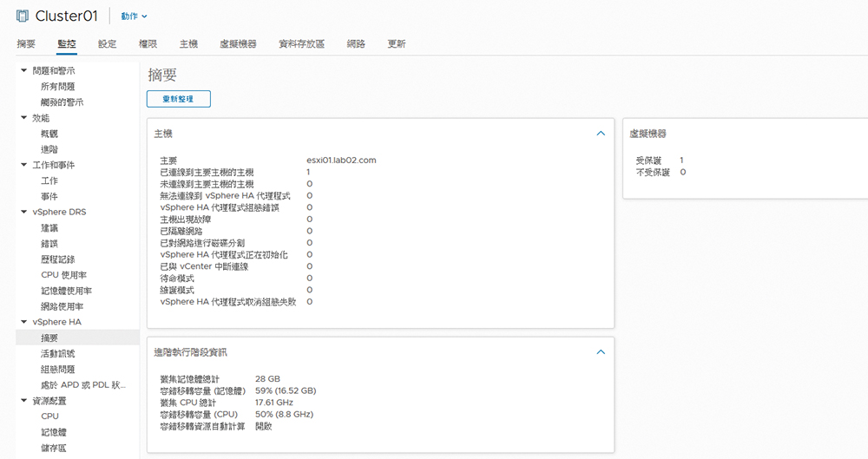Click the Cluster01 cluster icon
The width and height of the screenshot is (868, 459).
[x=23, y=16]
